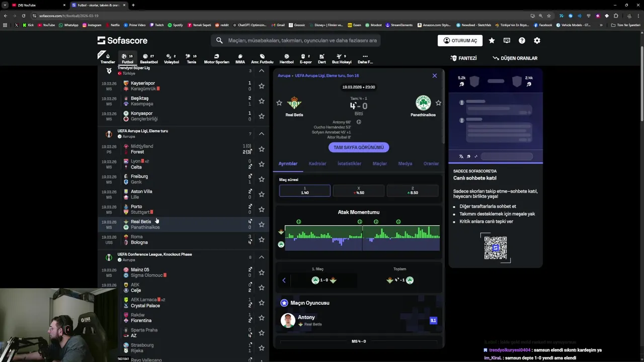
Task: Open the Fantezi link
Action: [x=463, y=58]
